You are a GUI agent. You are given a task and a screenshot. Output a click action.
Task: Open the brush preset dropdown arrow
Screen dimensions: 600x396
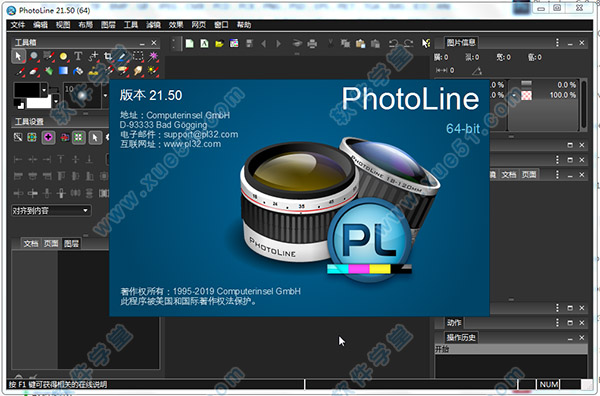pyautogui.click(x=105, y=95)
